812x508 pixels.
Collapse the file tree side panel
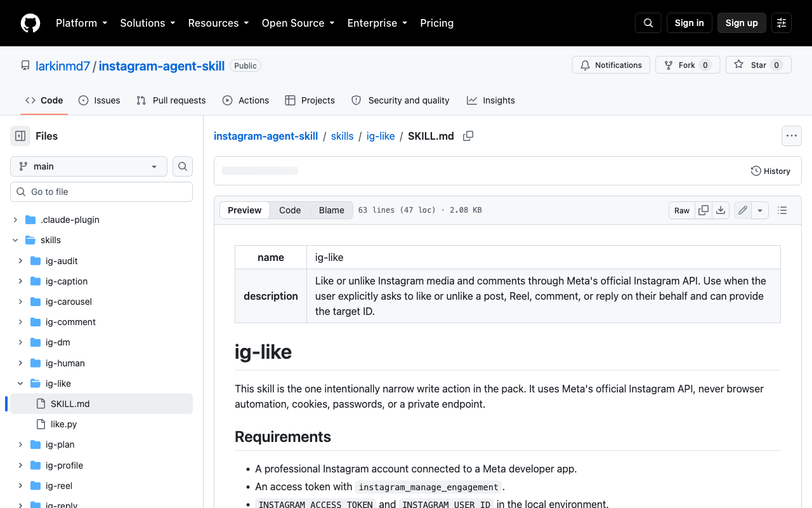[20, 136]
